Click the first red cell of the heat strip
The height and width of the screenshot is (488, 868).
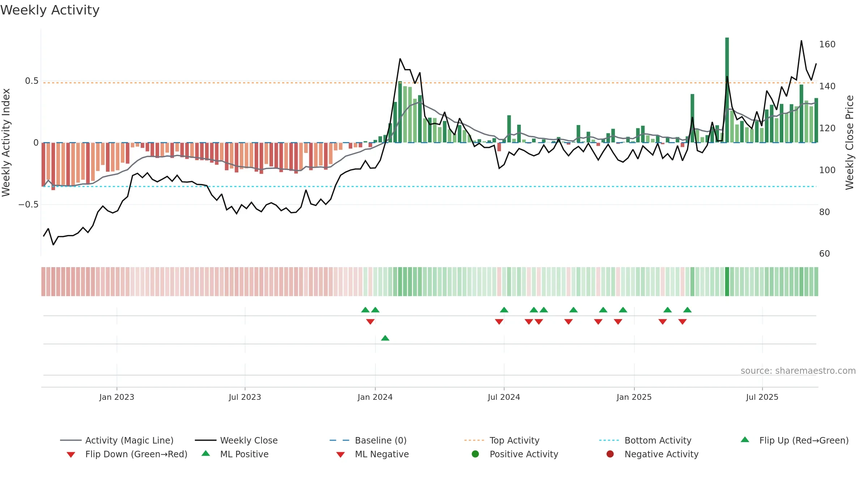click(x=43, y=282)
